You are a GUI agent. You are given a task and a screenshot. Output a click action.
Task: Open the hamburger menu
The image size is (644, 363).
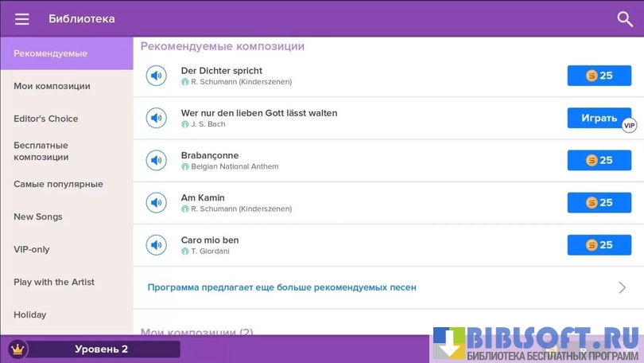pos(22,19)
